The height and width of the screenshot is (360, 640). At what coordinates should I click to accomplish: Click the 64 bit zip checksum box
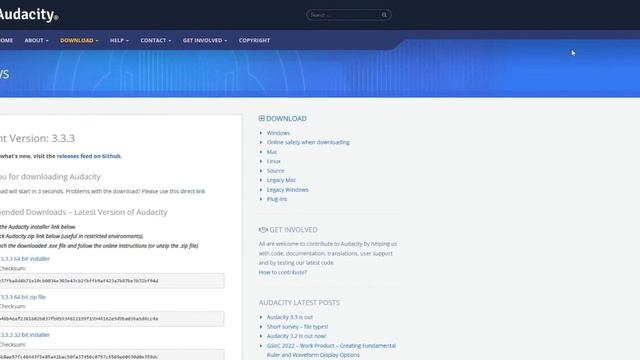[112, 319]
